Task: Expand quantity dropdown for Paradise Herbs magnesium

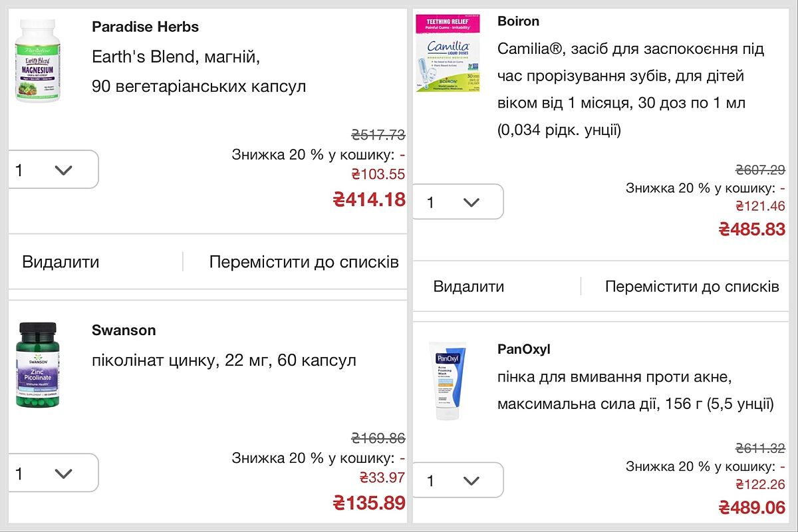Action: pyautogui.click(x=53, y=170)
